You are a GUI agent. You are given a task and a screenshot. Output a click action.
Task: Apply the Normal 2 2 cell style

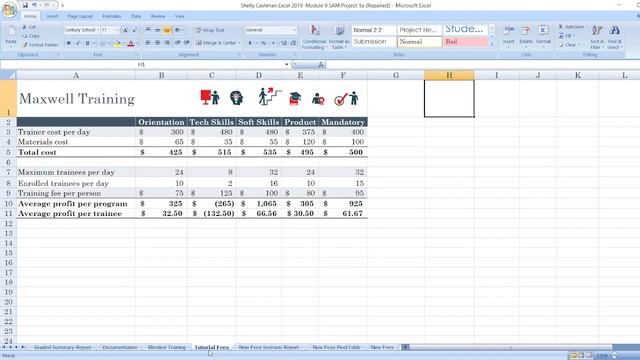(x=373, y=30)
